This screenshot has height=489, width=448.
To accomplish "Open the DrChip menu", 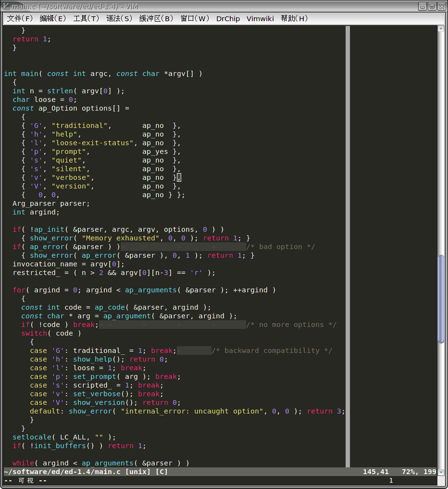I will coord(228,19).
